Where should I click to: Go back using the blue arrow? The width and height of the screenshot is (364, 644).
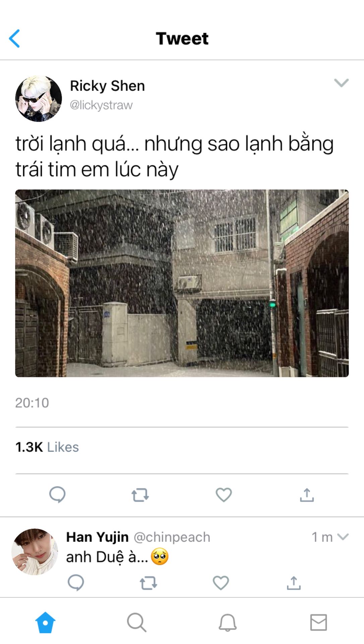pos(14,38)
